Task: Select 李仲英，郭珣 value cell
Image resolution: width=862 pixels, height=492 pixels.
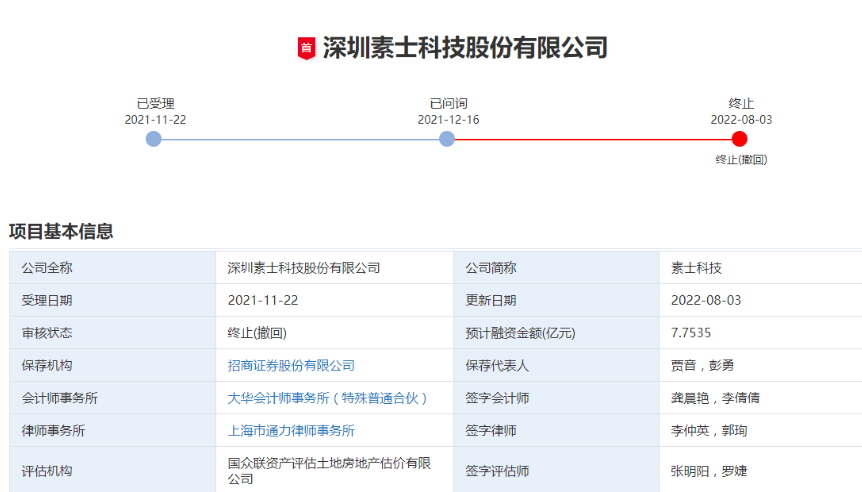Action: pos(761,430)
